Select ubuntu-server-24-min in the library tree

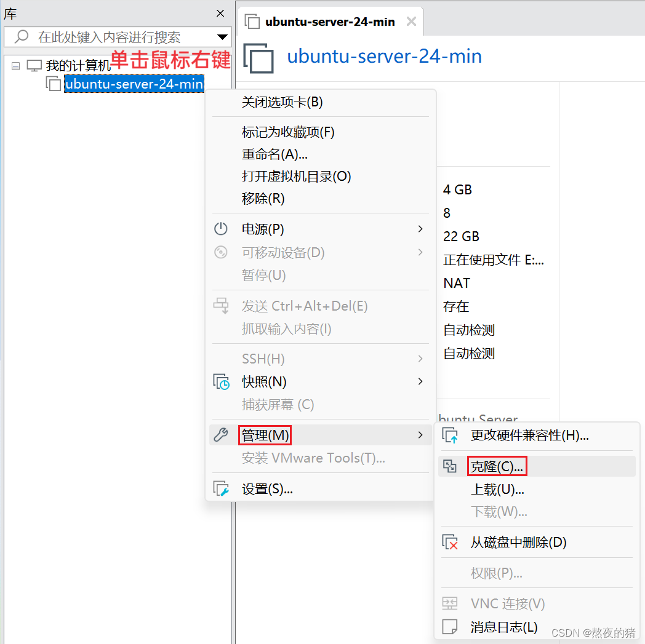[134, 84]
